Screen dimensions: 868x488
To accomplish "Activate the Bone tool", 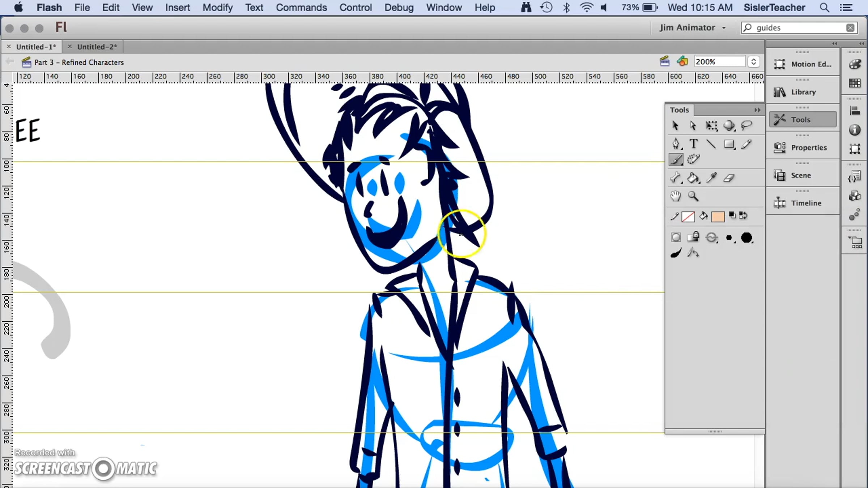I will (x=675, y=178).
